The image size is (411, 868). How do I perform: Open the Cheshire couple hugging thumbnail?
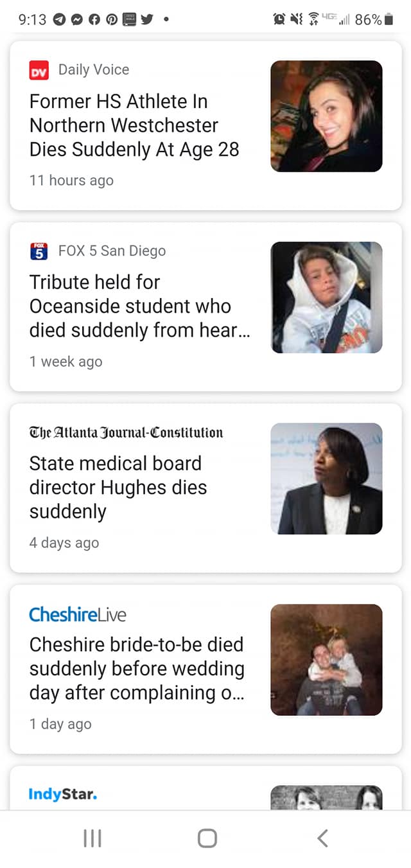[326, 660]
